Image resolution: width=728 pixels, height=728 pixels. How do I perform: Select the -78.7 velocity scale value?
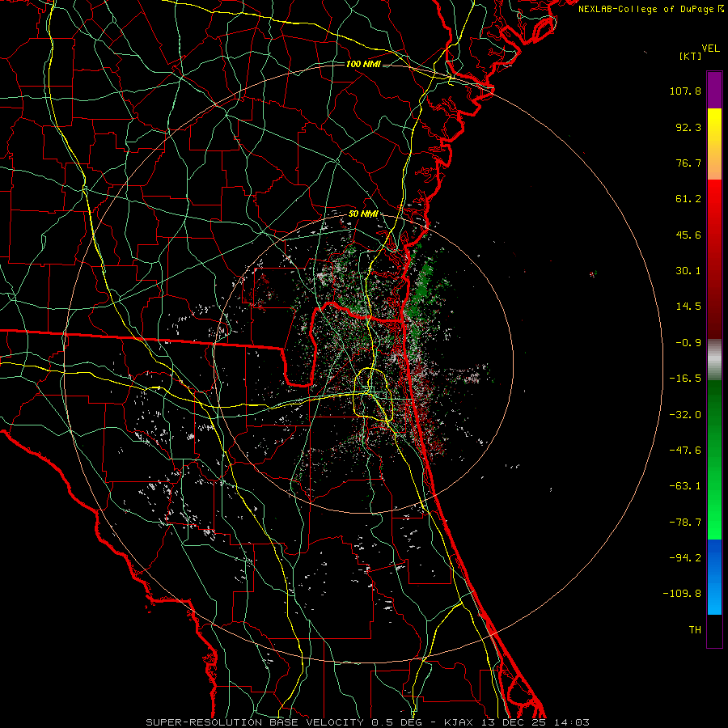[685, 523]
